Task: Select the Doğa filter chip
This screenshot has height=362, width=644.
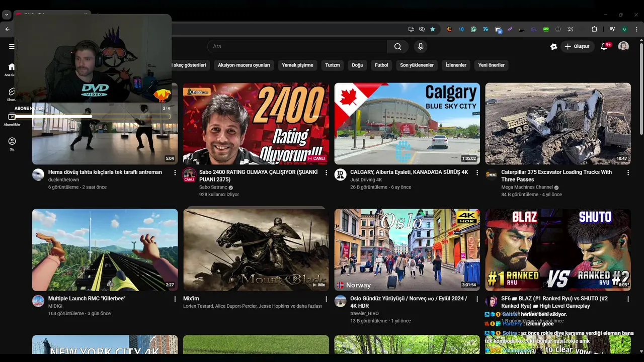Action: pyautogui.click(x=357, y=65)
